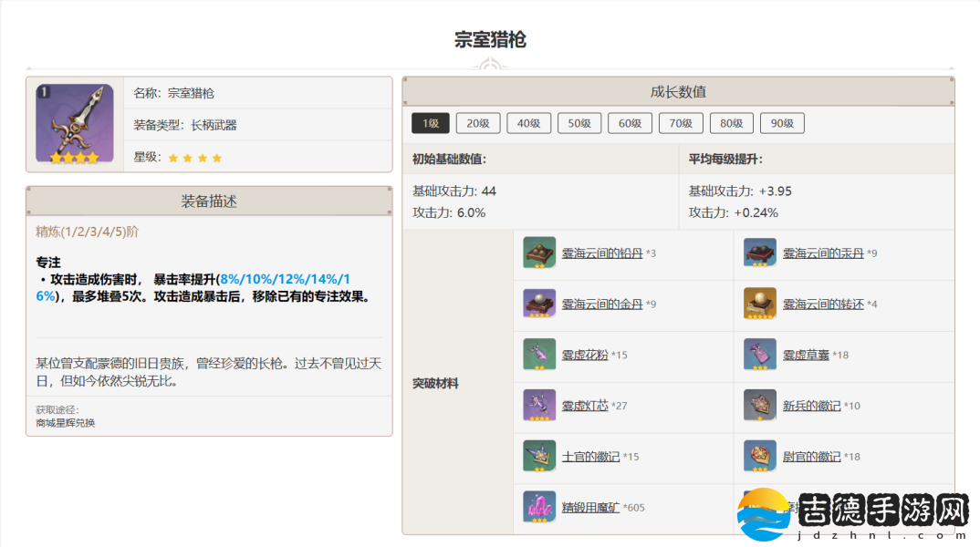The height and width of the screenshot is (547, 980).
Task: Click the 雾虚花粉 pollen icon
Action: 539,355
